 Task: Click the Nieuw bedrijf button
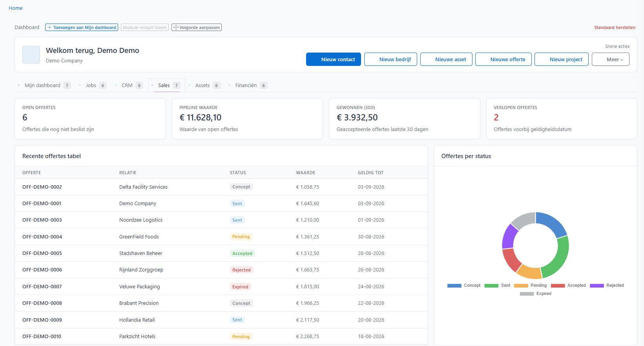click(390, 59)
